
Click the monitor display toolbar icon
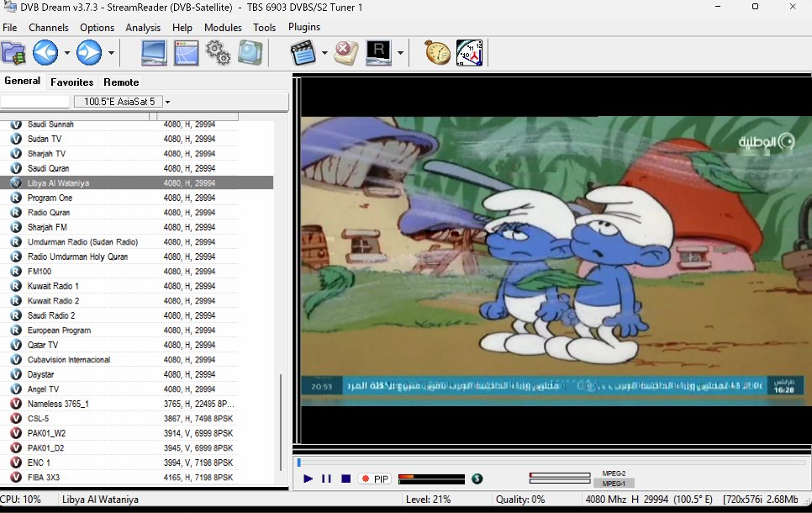(x=154, y=52)
